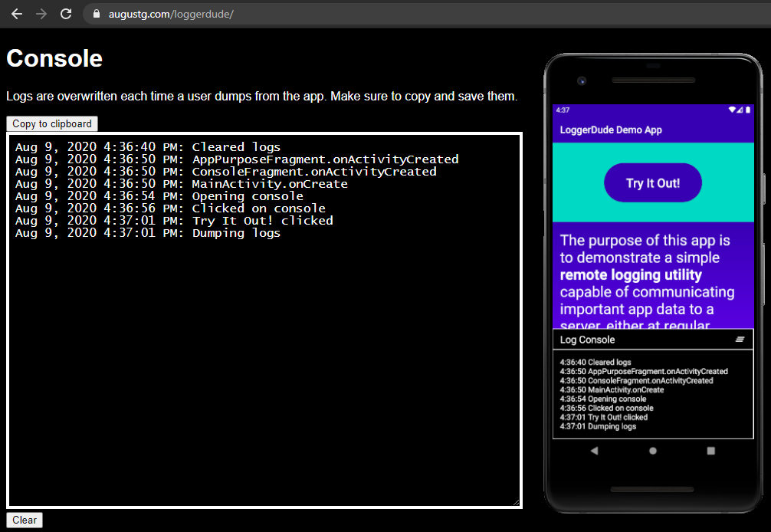Tap the Log Console header label in the phone
Viewport: 771px width, 532px height.
587,340
